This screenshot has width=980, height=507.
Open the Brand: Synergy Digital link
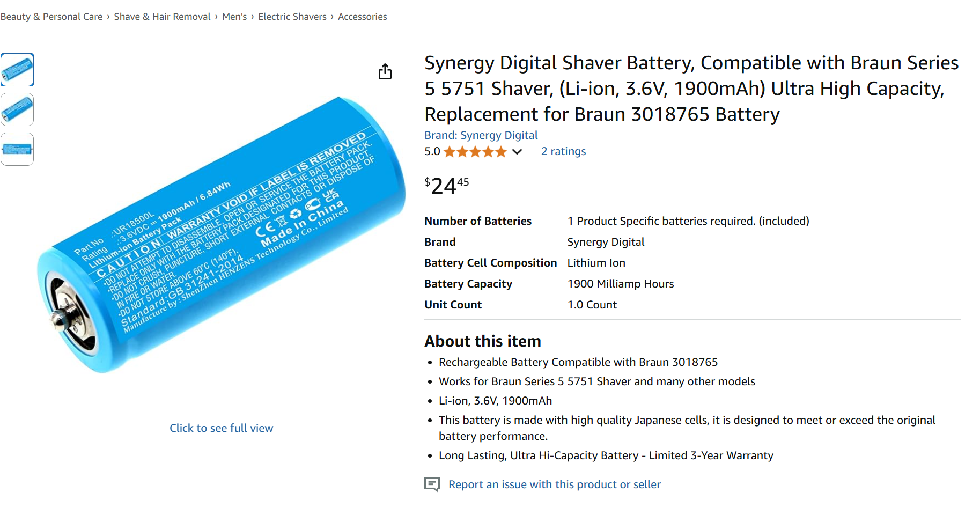pos(481,135)
